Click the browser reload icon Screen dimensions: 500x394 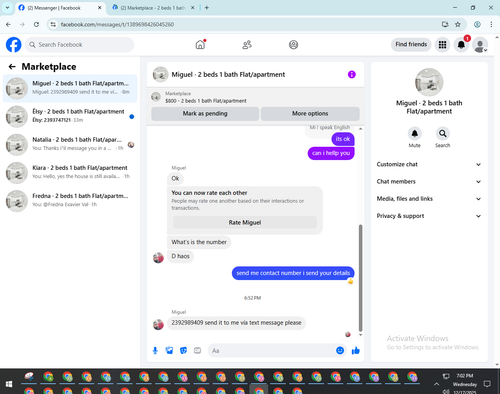point(36,24)
